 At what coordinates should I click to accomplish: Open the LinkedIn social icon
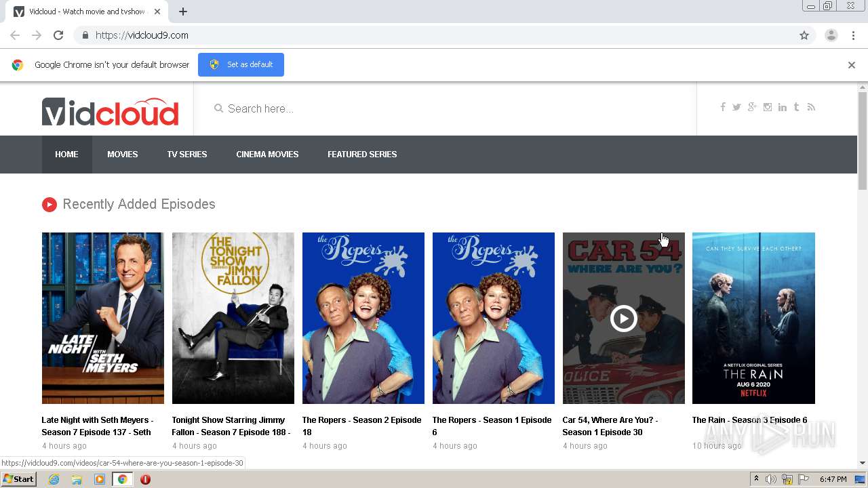[x=783, y=107]
